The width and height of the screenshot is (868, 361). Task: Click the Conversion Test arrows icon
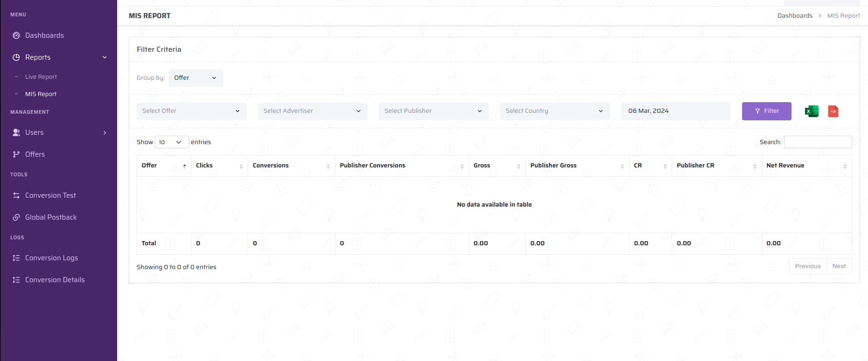pyautogui.click(x=16, y=195)
